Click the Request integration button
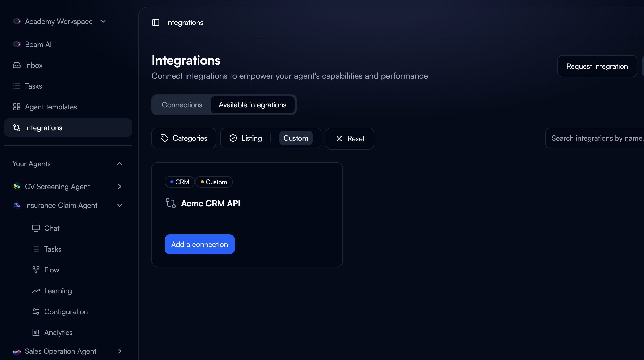The width and height of the screenshot is (644, 360). pos(597,66)
